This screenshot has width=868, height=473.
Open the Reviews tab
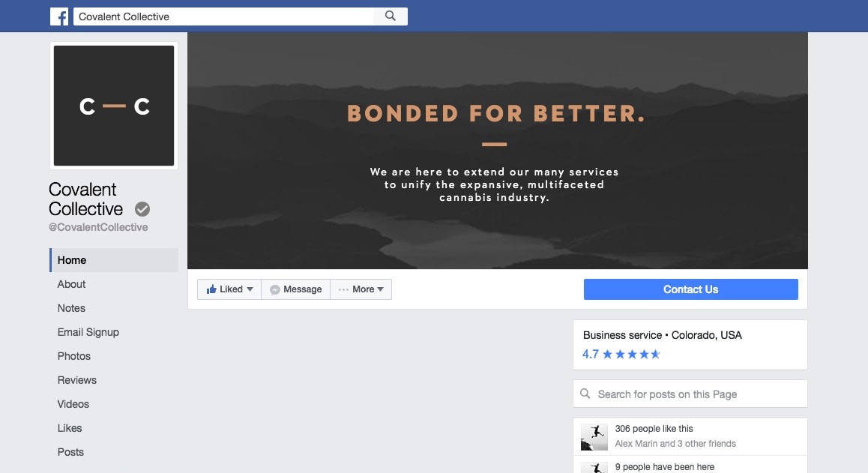[x=77, y=380]
